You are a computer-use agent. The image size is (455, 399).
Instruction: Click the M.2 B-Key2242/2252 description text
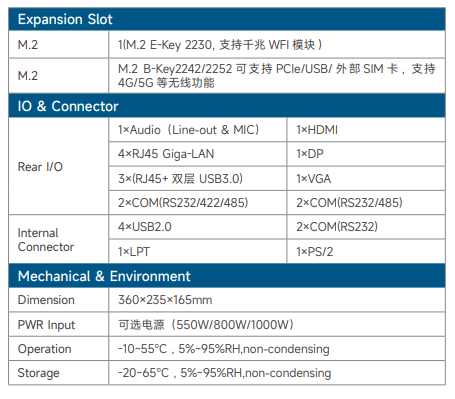(277, 76)
